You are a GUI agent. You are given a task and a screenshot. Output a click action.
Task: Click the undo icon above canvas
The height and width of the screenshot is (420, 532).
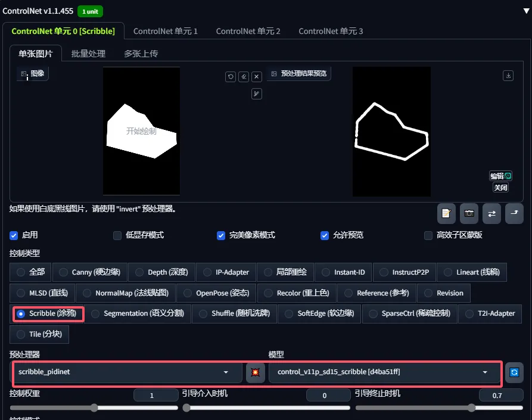(x=231, y=77)
